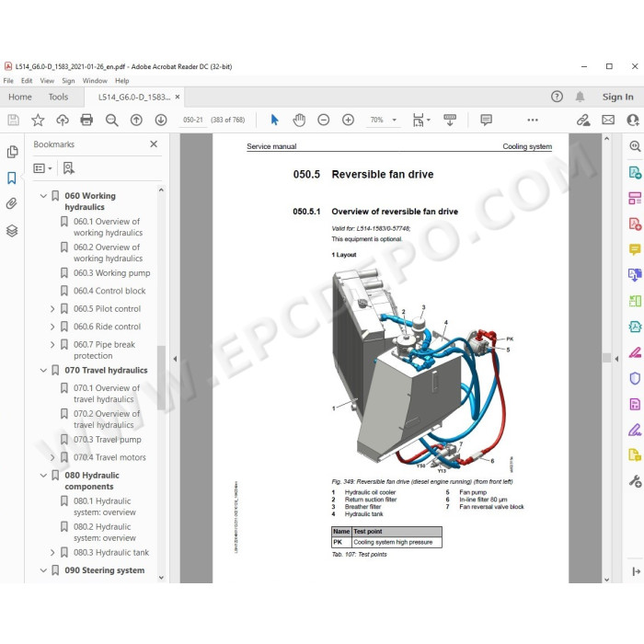This screenshot has width=644, height=644.
Task: Jump to 060.3 Working pump bookmark
Action: (111, 273)
